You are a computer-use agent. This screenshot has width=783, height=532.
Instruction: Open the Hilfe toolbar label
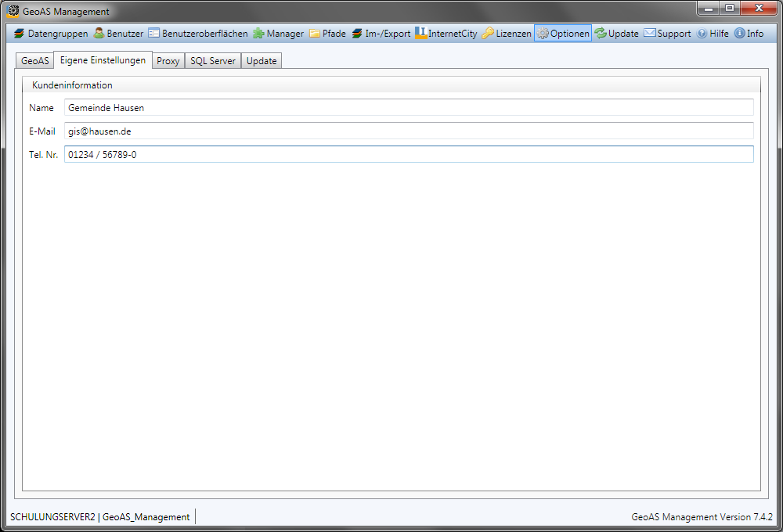pyautogui.click(x=719, y=34)
